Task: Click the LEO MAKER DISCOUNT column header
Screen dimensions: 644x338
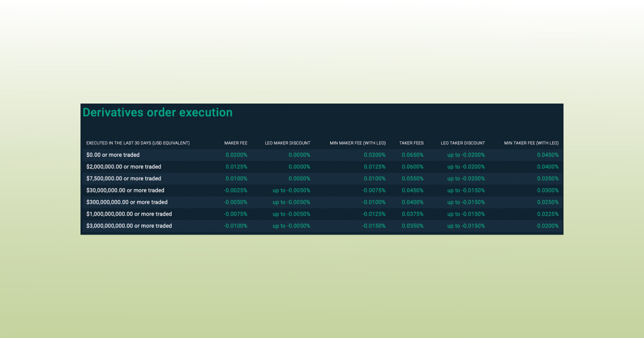Action: click(288, 143)
